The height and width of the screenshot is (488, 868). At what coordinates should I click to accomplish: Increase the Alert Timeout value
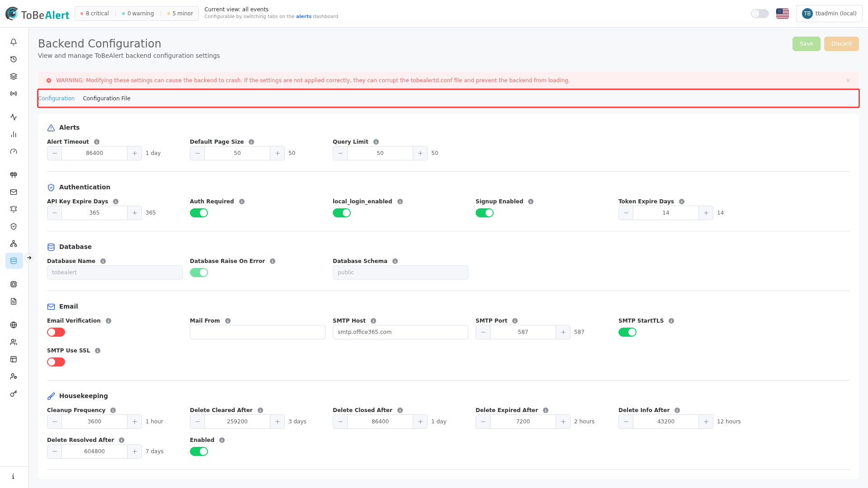[x=134, y=153]
